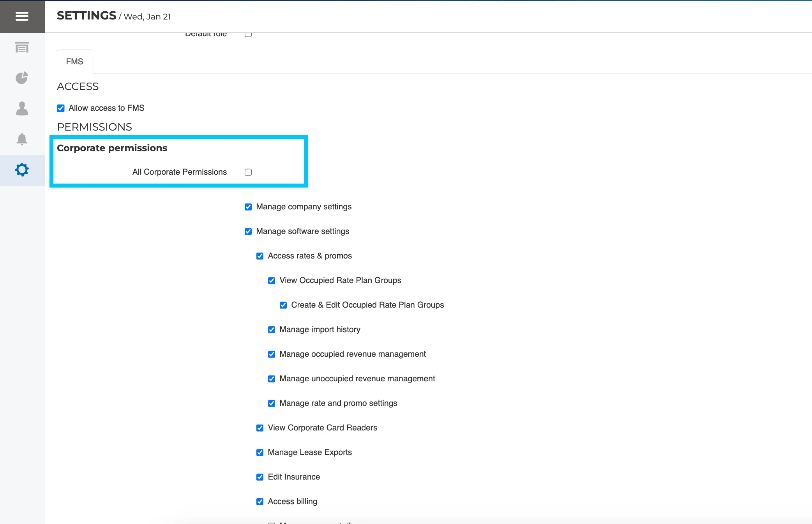Uncheck Allow access to FMS
This screenshot has height=524, width=812.
tap(61, 108)
